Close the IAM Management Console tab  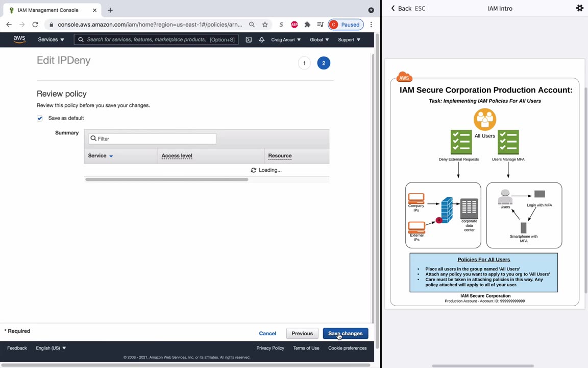(94, 10)
